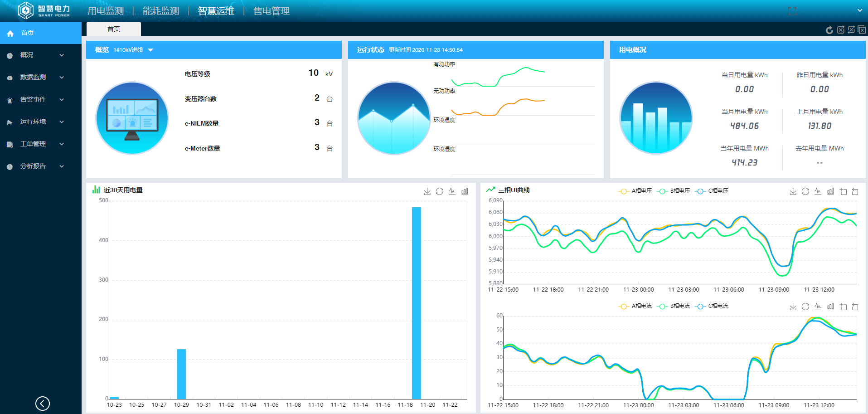Image resolution: width=868 pixels, height=414 pixels.
Task: Toggle A相电压 series in legend
Action: (x=635, y=191)
